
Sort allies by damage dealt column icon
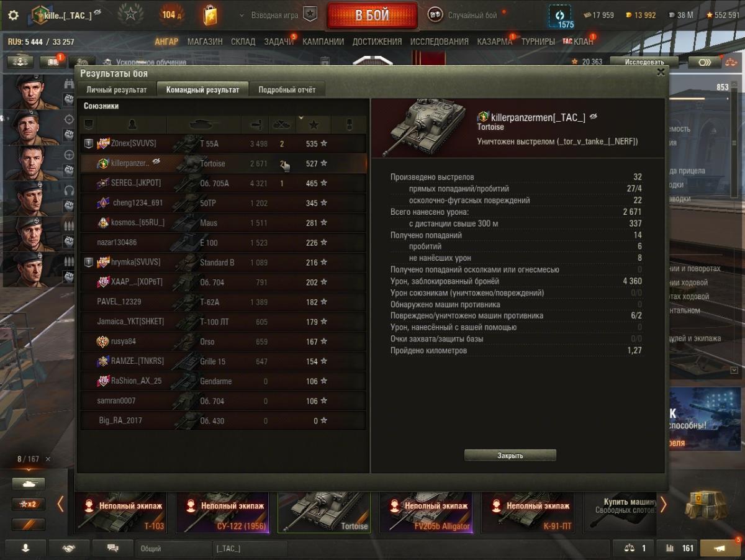(255, 124)
